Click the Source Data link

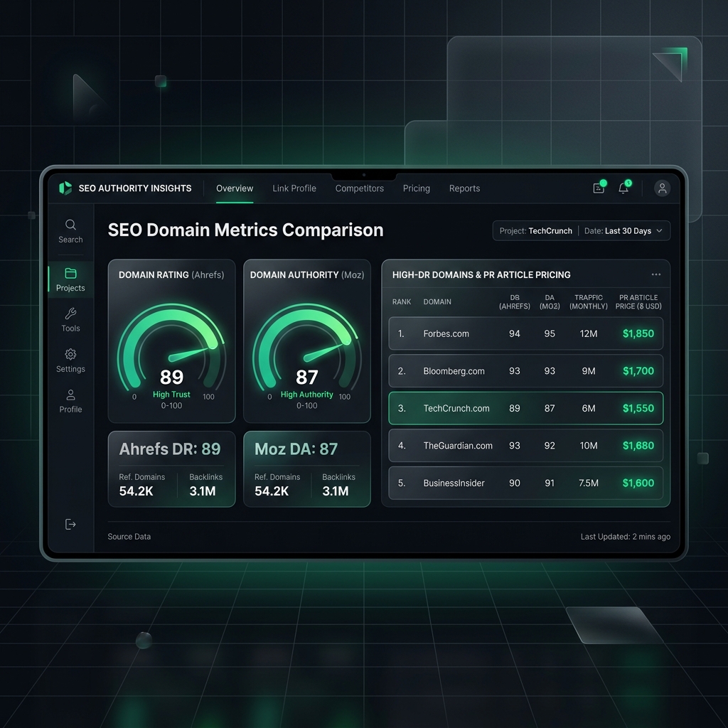(x=129, y=536)
